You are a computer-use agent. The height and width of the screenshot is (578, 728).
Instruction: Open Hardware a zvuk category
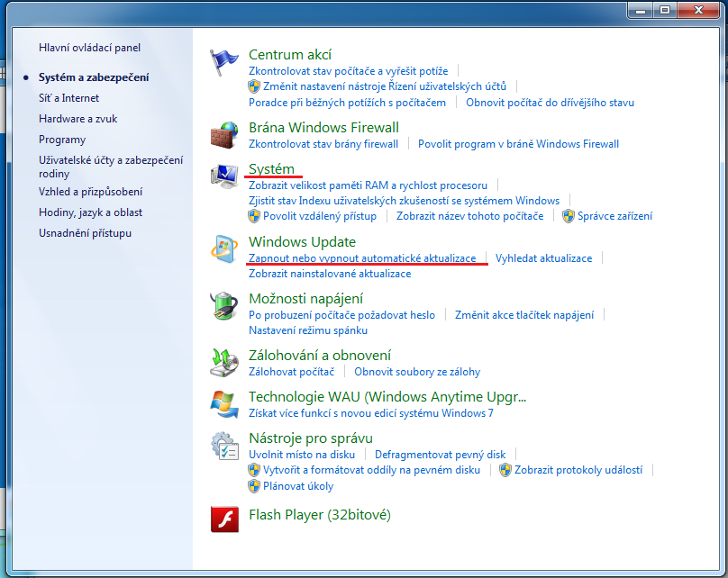pos(78,119)
